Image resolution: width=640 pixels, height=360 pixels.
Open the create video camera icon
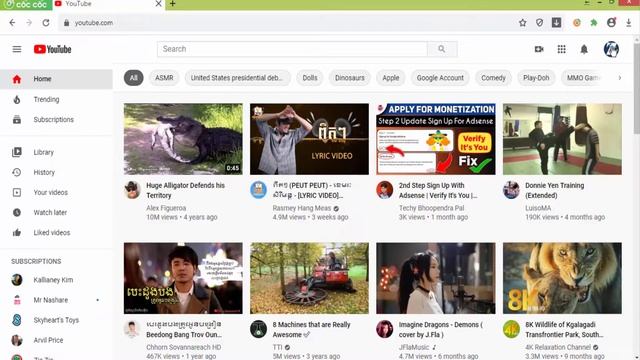coord(539,49)
